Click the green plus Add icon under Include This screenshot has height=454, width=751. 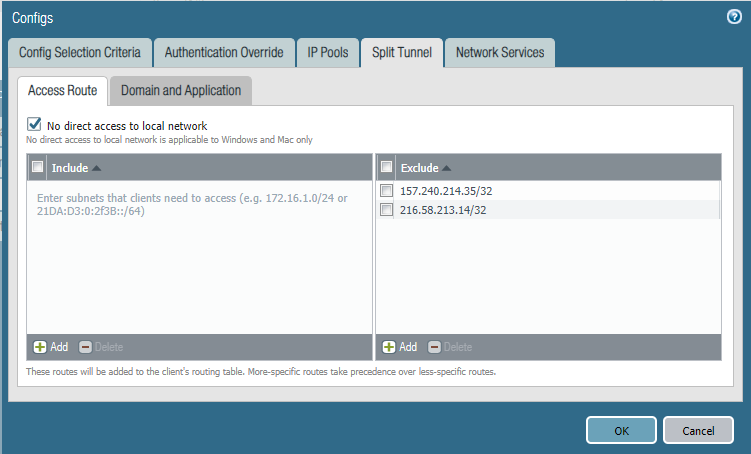40,347
